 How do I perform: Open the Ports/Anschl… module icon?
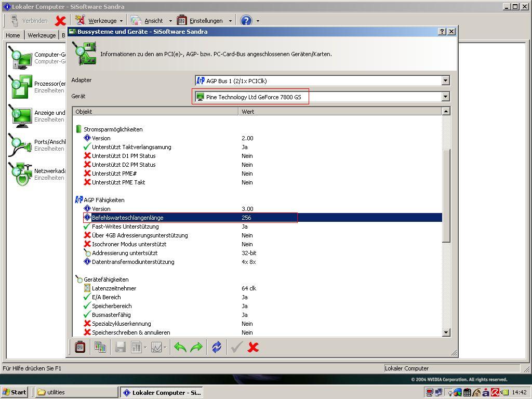[x=20, y=145]
